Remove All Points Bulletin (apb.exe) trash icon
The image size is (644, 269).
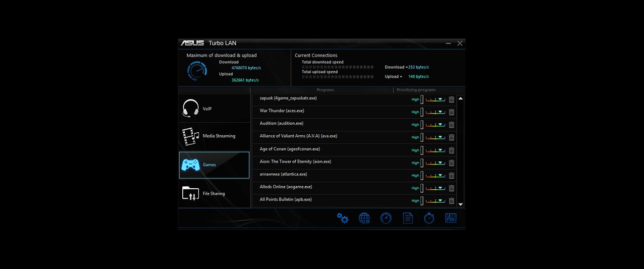[x=451, y=201]
